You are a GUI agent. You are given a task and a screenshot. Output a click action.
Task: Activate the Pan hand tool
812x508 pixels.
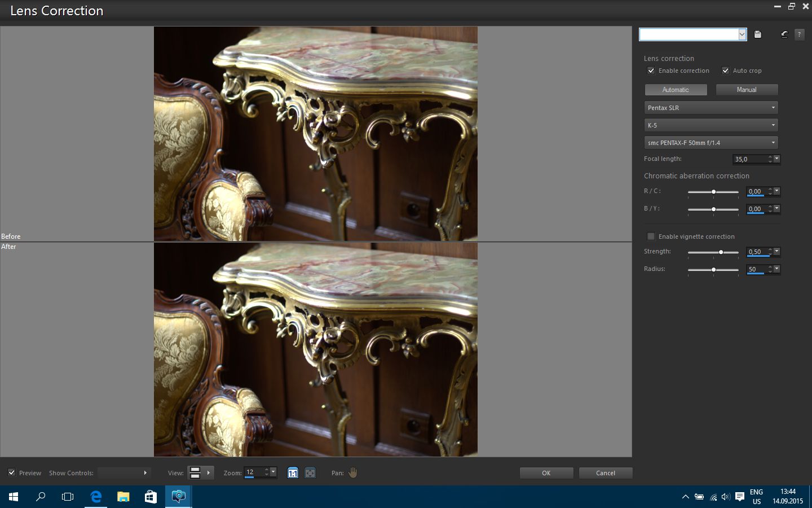[353, 473]
